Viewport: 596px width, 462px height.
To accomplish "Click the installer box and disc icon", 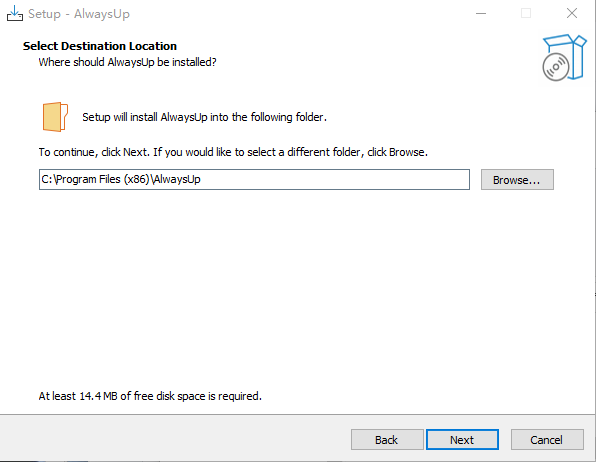I will 564,58.
